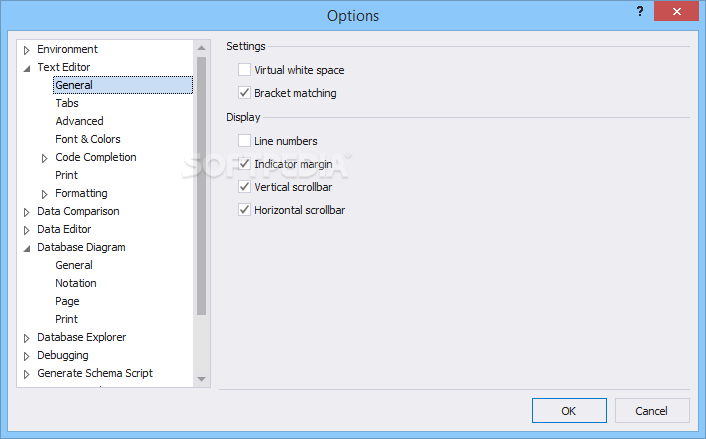Expand the Environment tree node

tap(27, 49)
